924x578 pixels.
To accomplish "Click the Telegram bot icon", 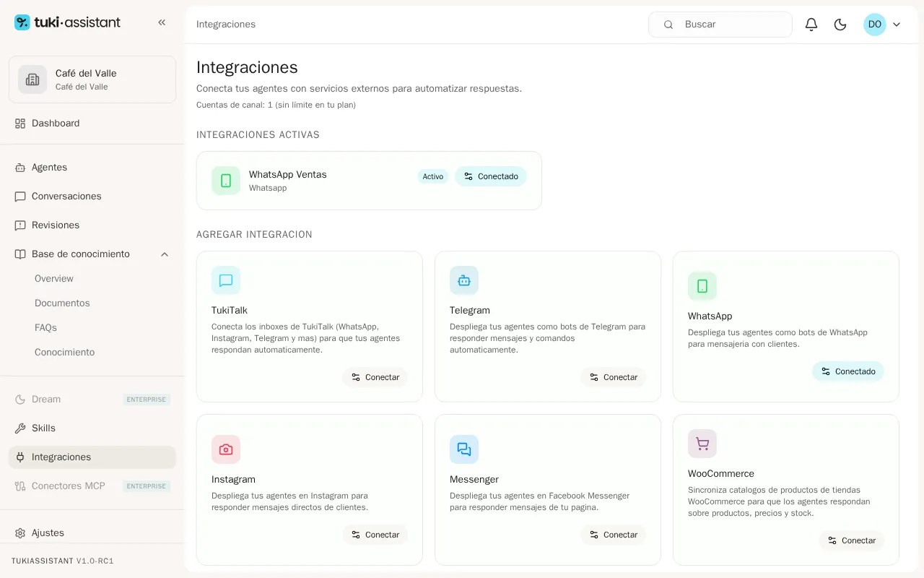I will (x=464, y=280).
